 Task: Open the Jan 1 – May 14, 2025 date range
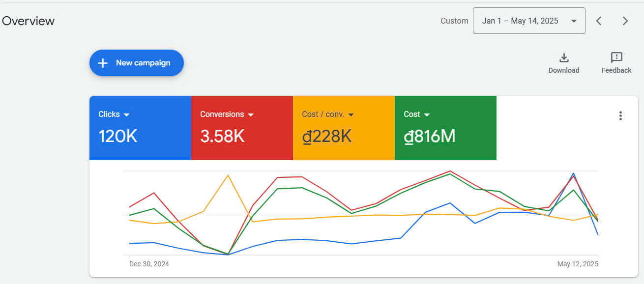tap(520, 21)
